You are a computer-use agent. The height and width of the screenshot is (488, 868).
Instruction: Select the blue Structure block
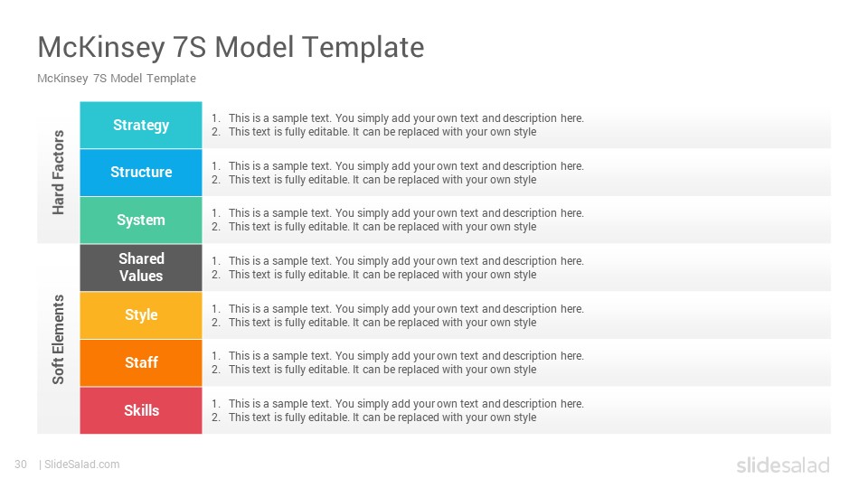141,173
